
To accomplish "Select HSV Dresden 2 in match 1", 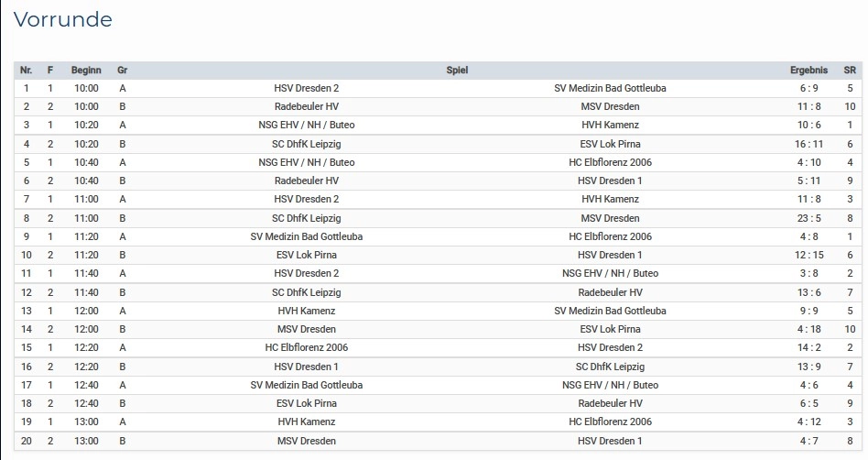I will tap(306, 88).
